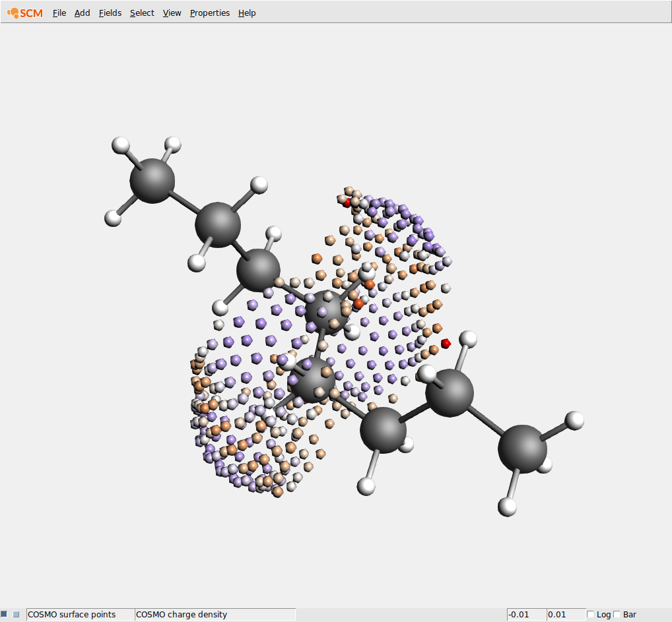Click the dark blue square status icon

pos(4,614)
